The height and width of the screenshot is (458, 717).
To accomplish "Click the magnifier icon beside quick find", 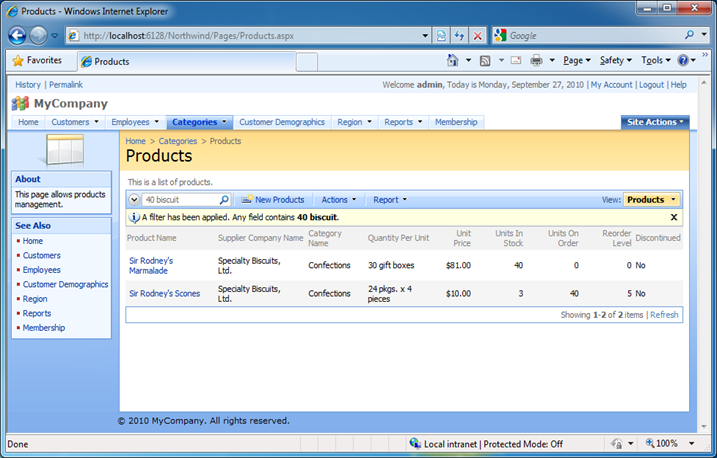I will 224,200.
